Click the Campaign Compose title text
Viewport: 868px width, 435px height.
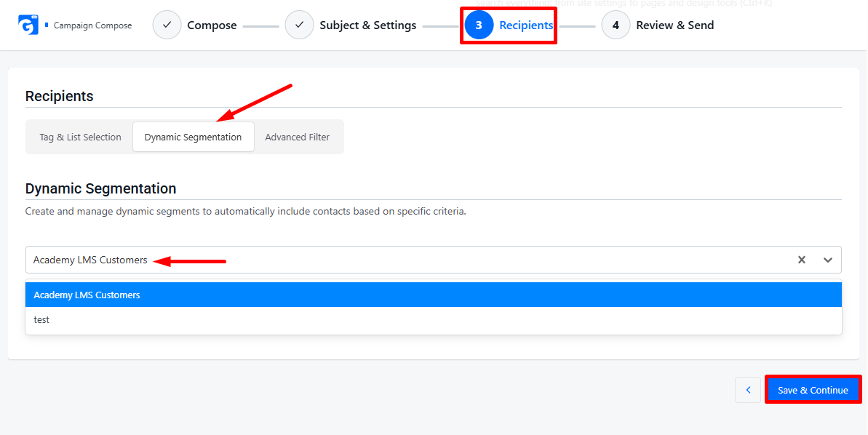pos(92,25)
